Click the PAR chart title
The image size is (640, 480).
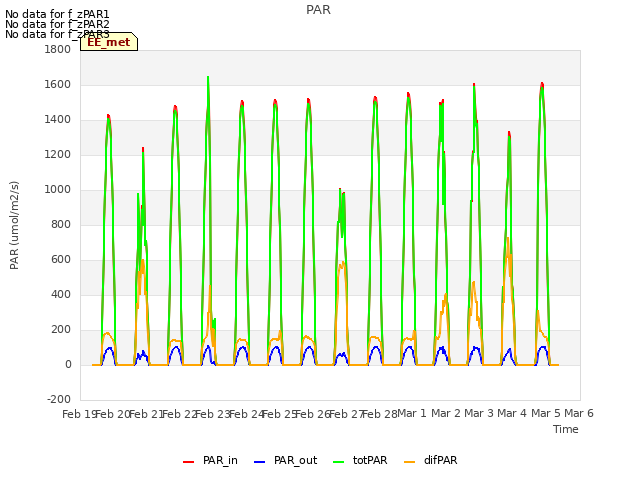coord(318,10)
